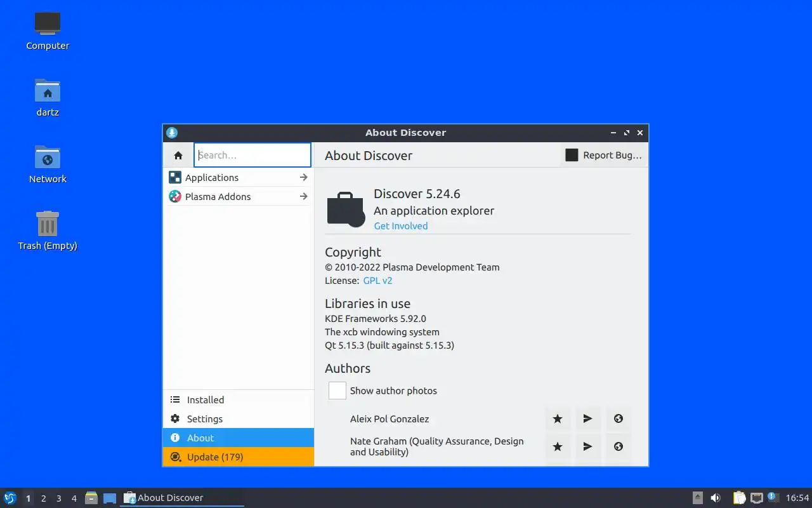Click the home icon beside the search box
This screenshot has width=812, height=508.
(178, 156)
